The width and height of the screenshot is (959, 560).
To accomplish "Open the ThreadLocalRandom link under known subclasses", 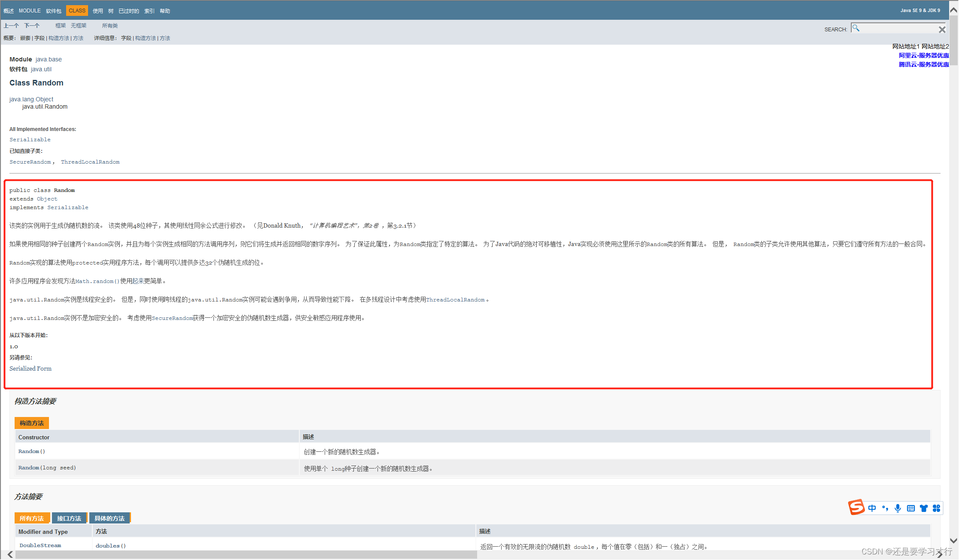I will click(90, 162).
